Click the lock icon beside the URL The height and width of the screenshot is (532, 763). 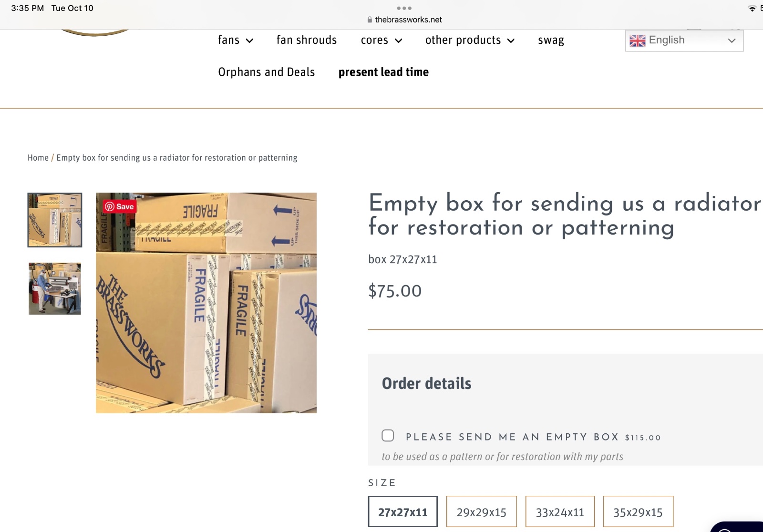370,20
